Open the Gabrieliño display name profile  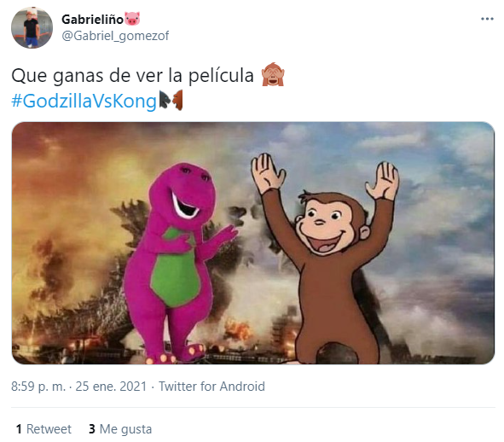coord(93,20)
